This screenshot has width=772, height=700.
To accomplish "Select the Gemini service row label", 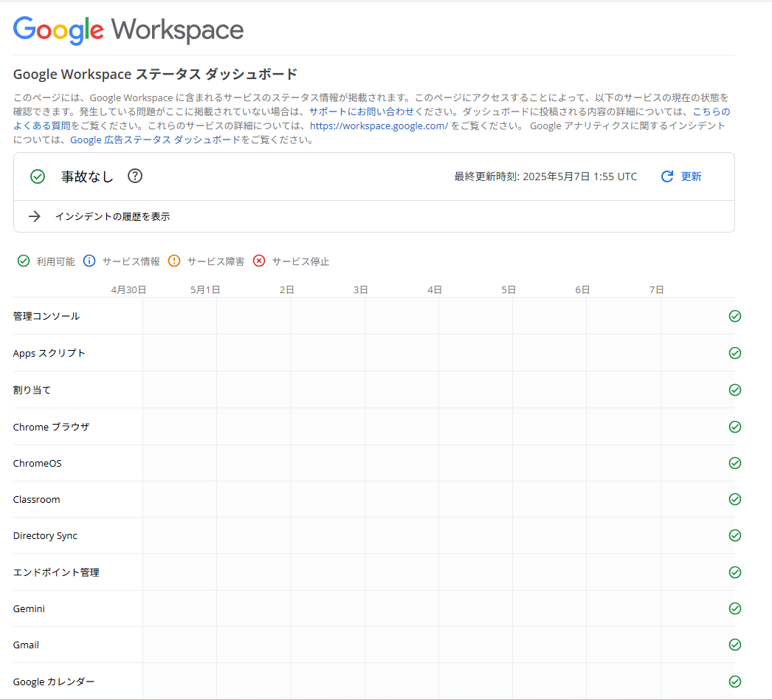I will 29,609.
